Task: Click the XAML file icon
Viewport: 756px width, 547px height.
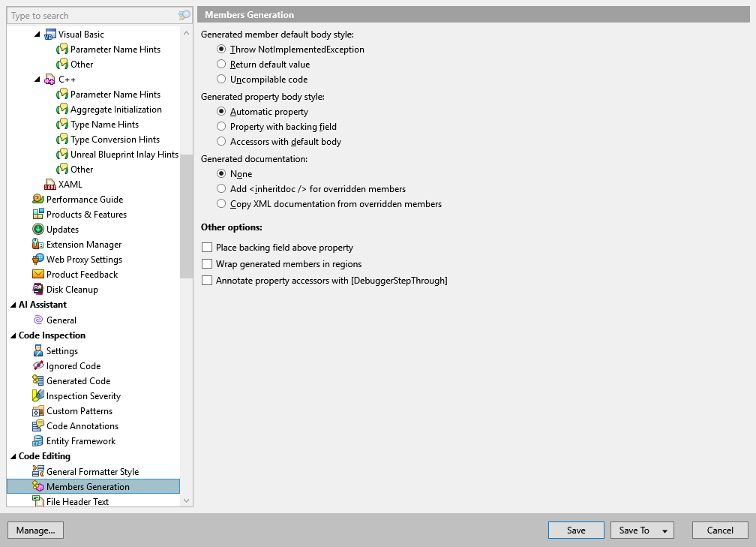Action: click(x=49, y=185)
